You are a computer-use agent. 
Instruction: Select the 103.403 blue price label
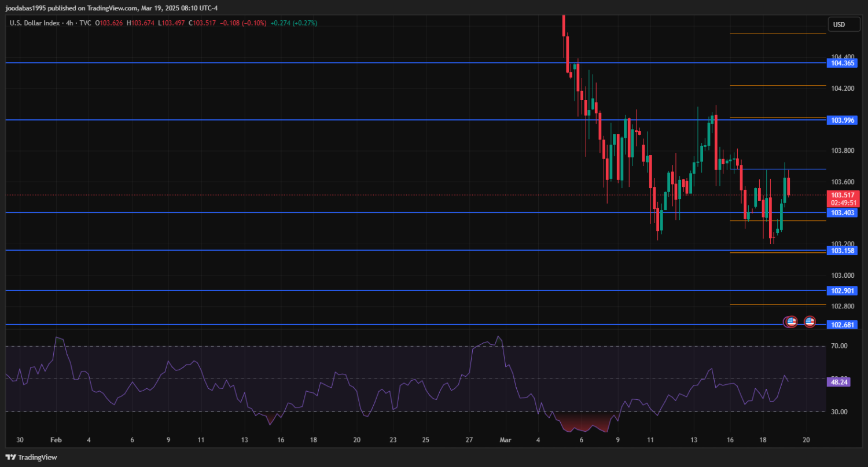(x=843, y=213)
